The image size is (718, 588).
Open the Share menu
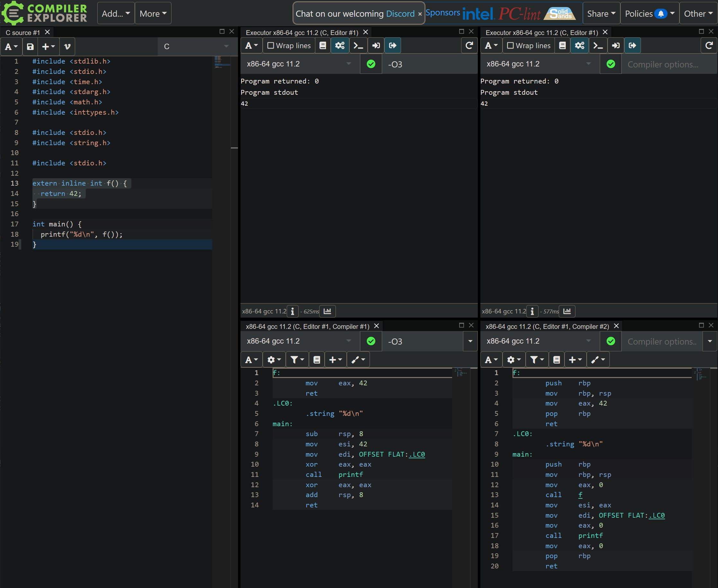click(601, 13)
